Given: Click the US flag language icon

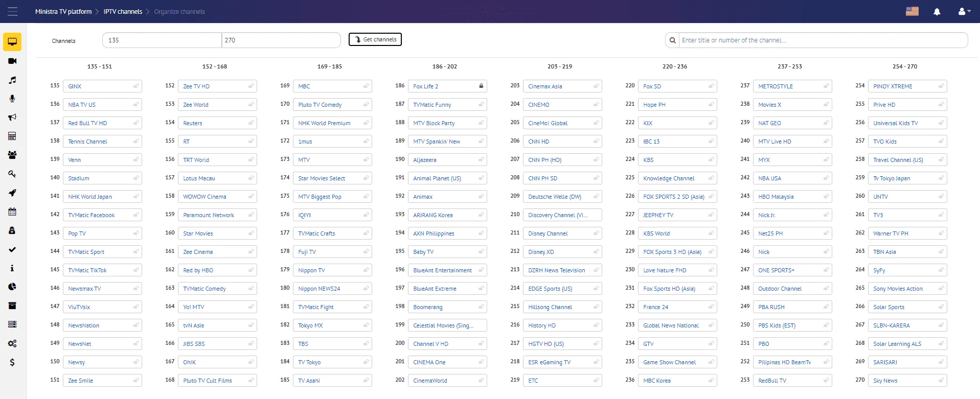Looking at the screenshot, I should click(913, 11).
